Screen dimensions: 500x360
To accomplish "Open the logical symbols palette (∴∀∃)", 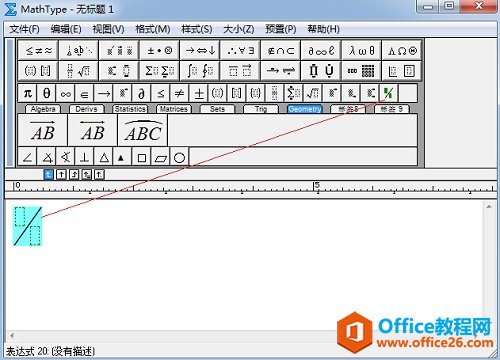I will 240,51.
